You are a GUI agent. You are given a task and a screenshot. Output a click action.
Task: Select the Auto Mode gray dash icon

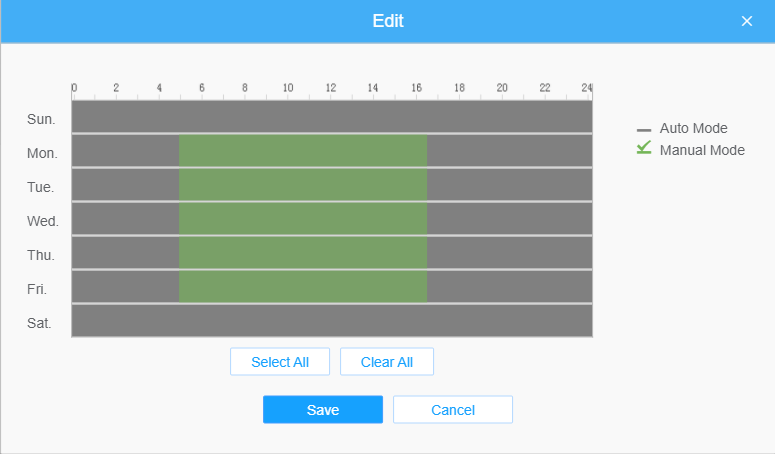(644, 129)
